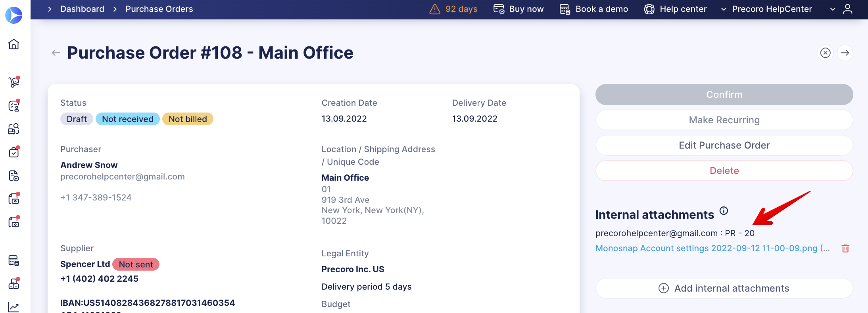This screenshot has width=868, height=313.
Task: Open the user profile icon
Action: tap(847, 9)
